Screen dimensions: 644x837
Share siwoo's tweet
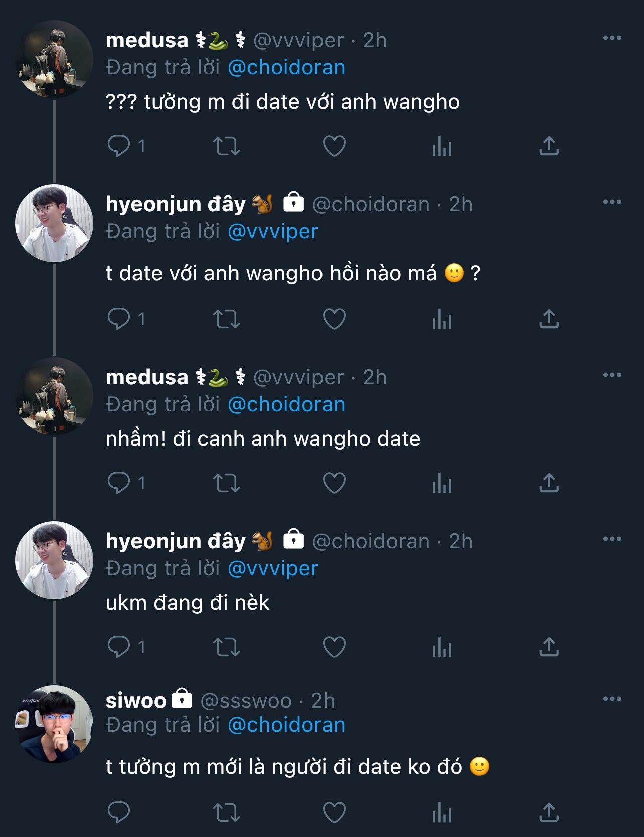pyautogui.click(x=549, y=813)
